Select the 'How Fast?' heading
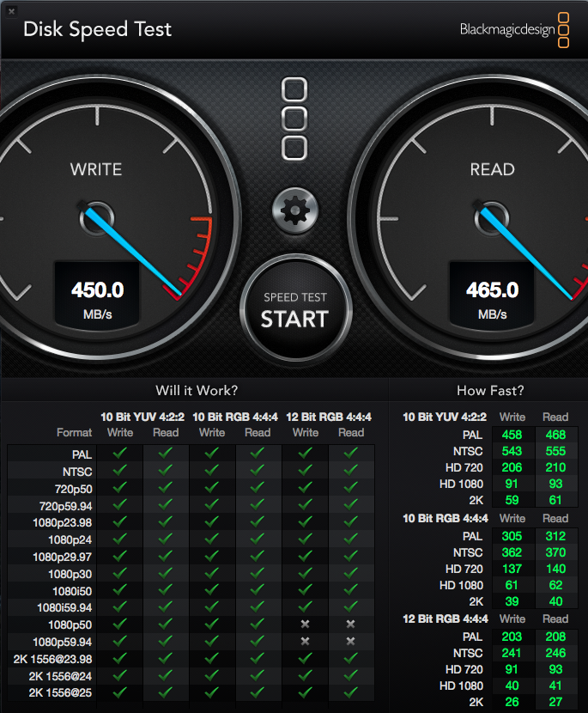Viewport: 588px width, 713px height. click(490, 391)
